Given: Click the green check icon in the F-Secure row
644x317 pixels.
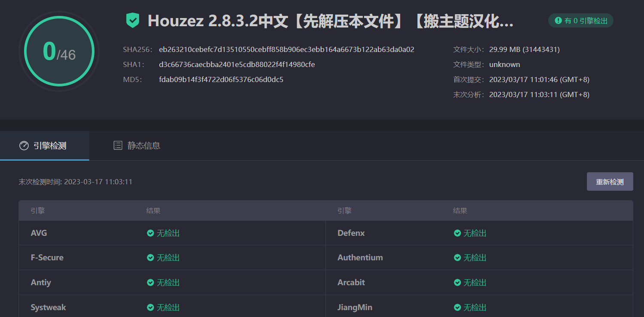Looking at the screenshot, I should (151, 258).
